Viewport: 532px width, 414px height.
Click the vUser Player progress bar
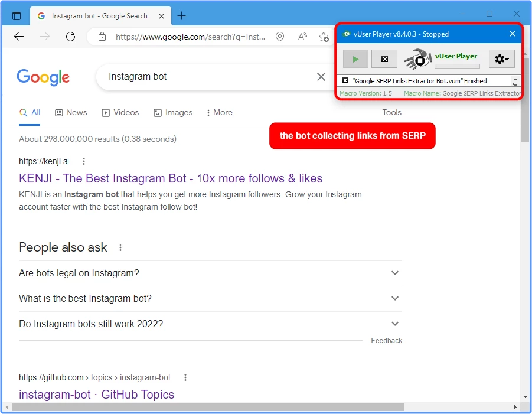[457, 66]
